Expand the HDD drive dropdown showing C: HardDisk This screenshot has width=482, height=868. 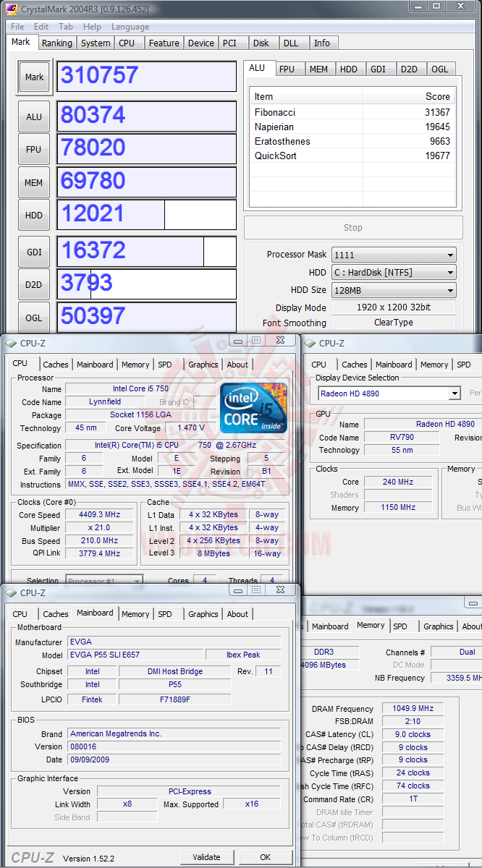click(x=394, y=272)
